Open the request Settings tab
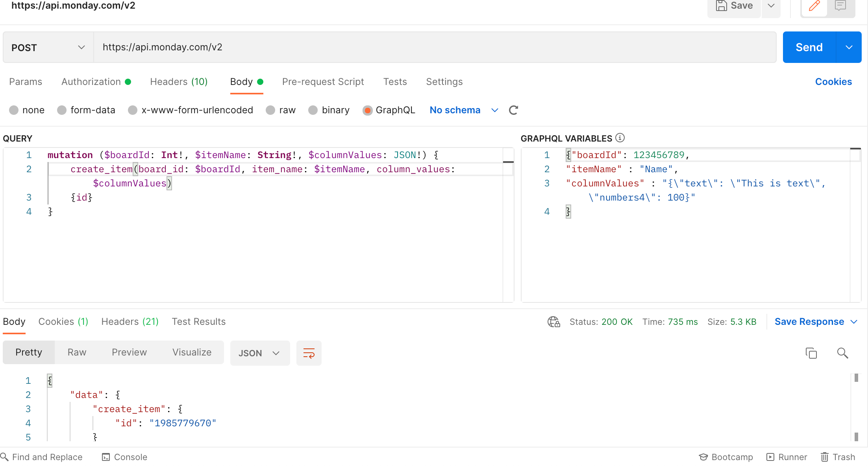 coord(444,82)
